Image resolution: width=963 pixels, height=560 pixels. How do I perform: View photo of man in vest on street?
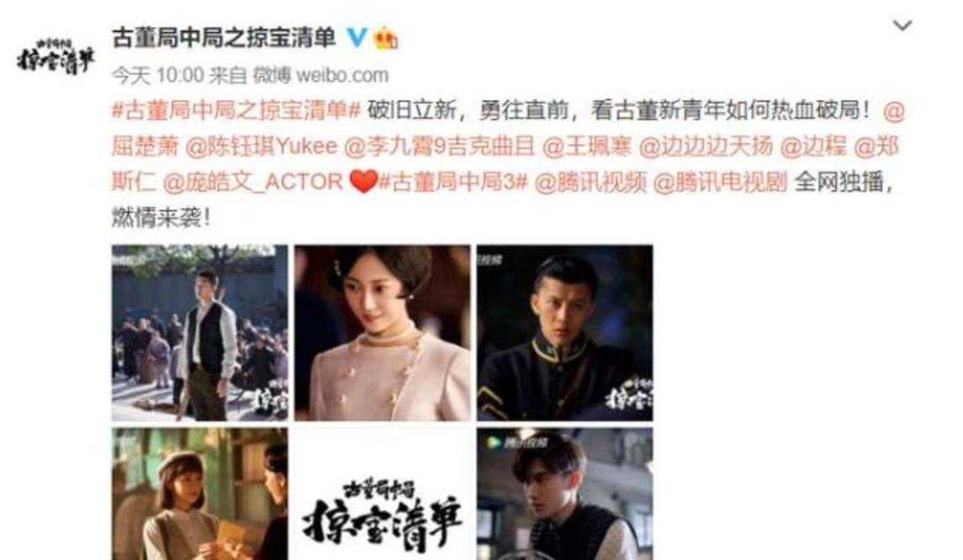(199, 333)
